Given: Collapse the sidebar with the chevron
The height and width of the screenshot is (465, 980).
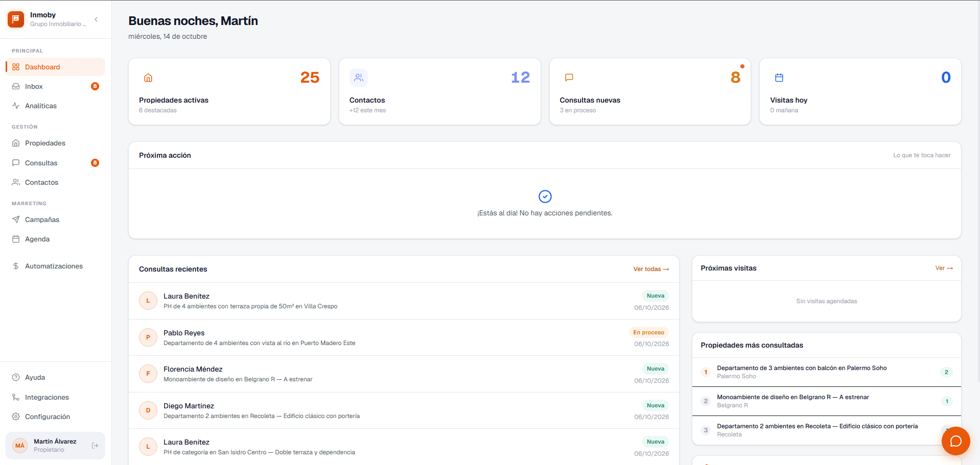Looking at the screenshot, I should coord(96,19).
